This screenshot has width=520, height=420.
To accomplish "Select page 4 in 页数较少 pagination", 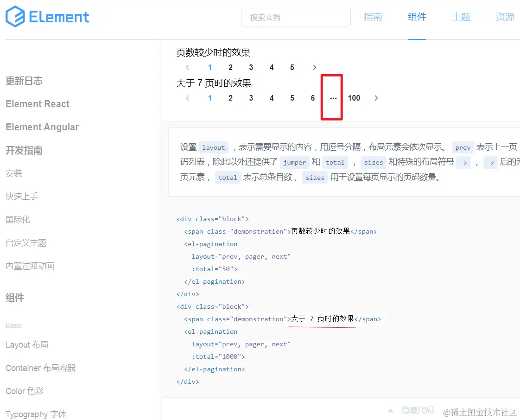I will tap(272, 67).
